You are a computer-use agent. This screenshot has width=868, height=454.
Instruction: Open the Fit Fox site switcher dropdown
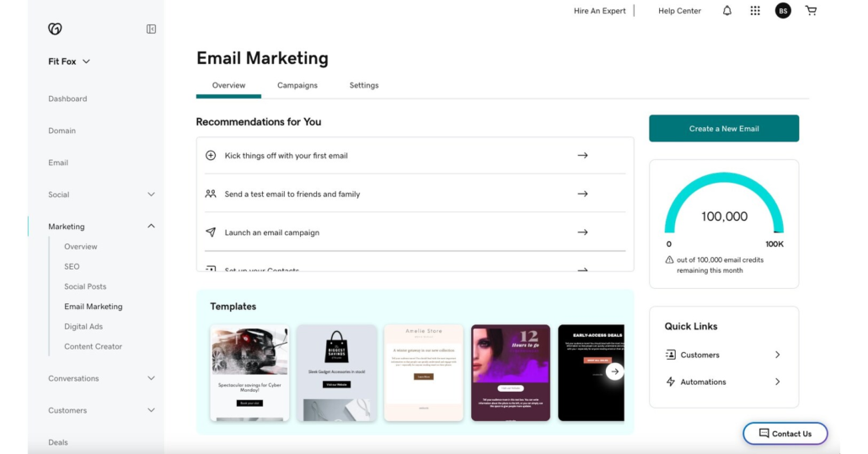(x=69, y=61)
